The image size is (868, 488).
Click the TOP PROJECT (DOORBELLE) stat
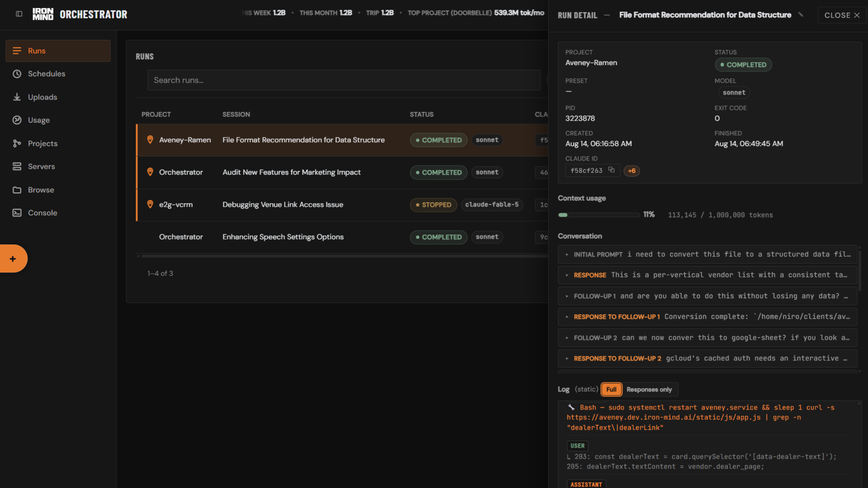pos(476,13)
